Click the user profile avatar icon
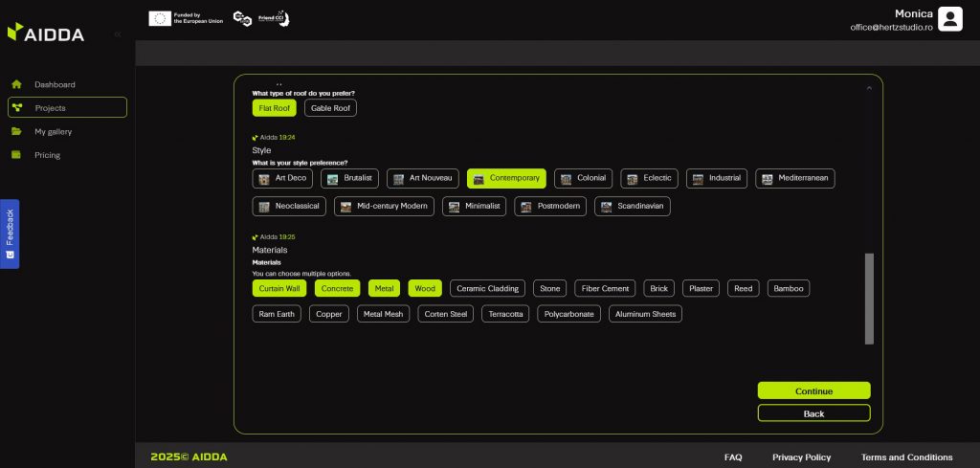Screen dimensions: 980x468 pos(949,19)
